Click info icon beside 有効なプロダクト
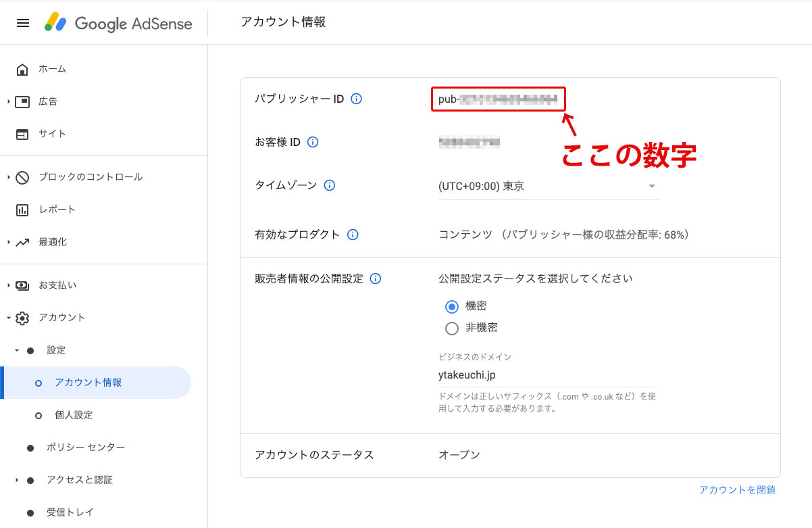812x528 pixels. [353, 235]
